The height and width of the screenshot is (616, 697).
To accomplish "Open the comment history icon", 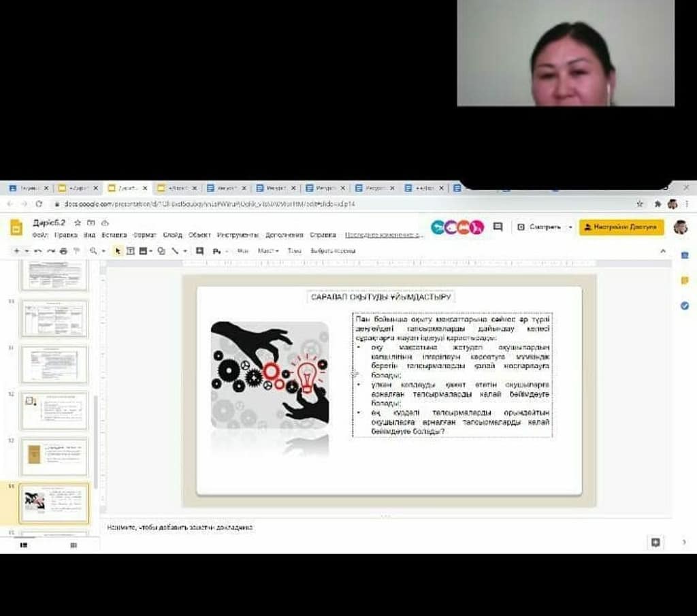I will point(498,227).
